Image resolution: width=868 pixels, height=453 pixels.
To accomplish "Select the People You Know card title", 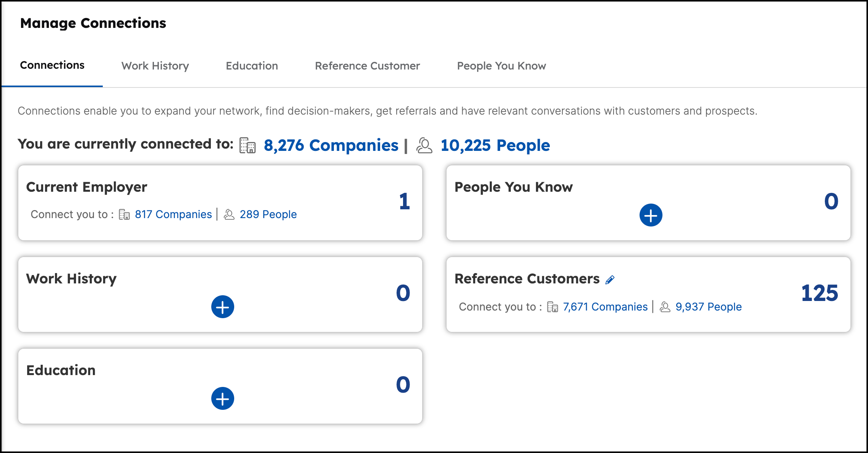I will (513, 187).
